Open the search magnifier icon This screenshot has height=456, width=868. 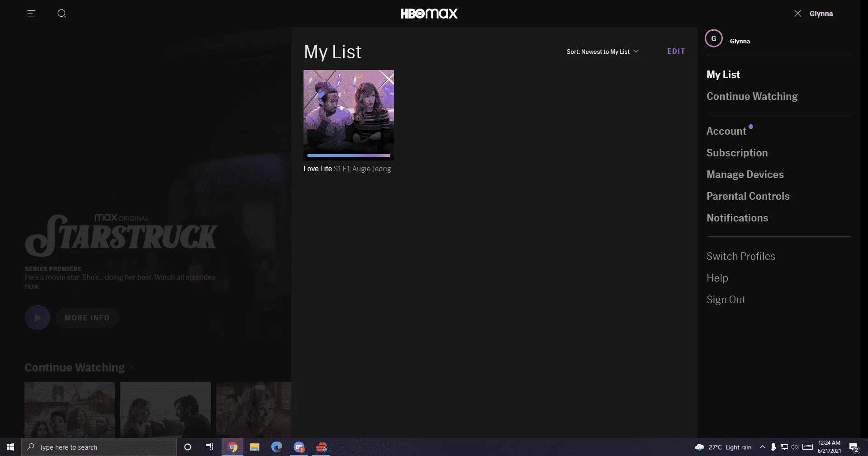click(x=62, y=14)
